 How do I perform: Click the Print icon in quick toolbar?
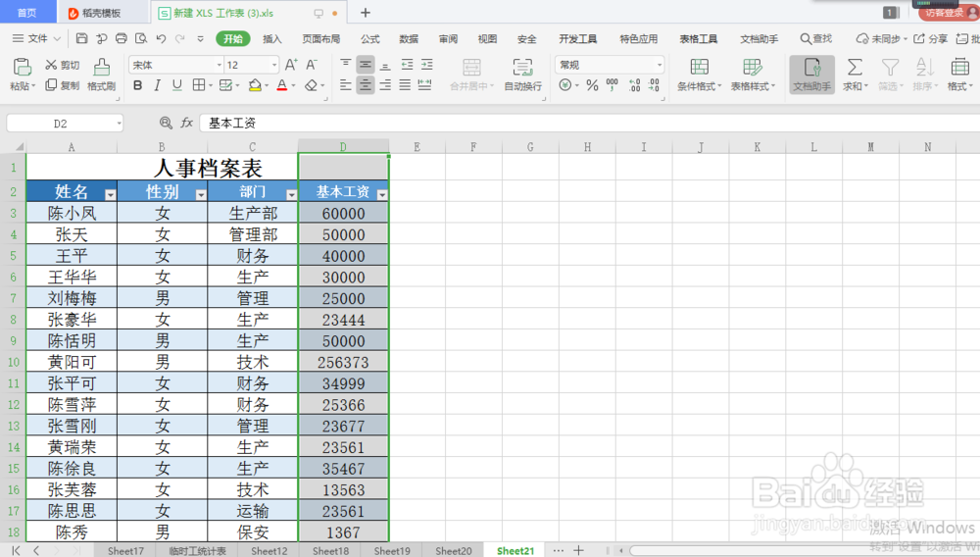pos(122,39)
